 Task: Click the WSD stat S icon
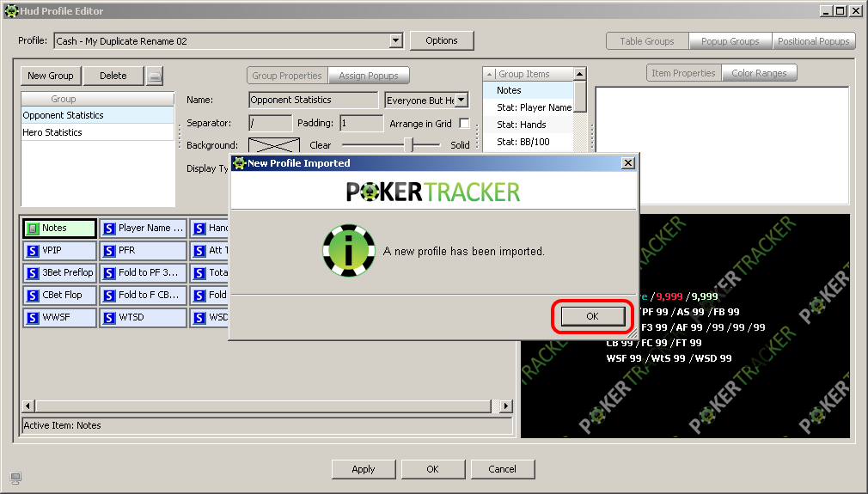pos(199,318)
